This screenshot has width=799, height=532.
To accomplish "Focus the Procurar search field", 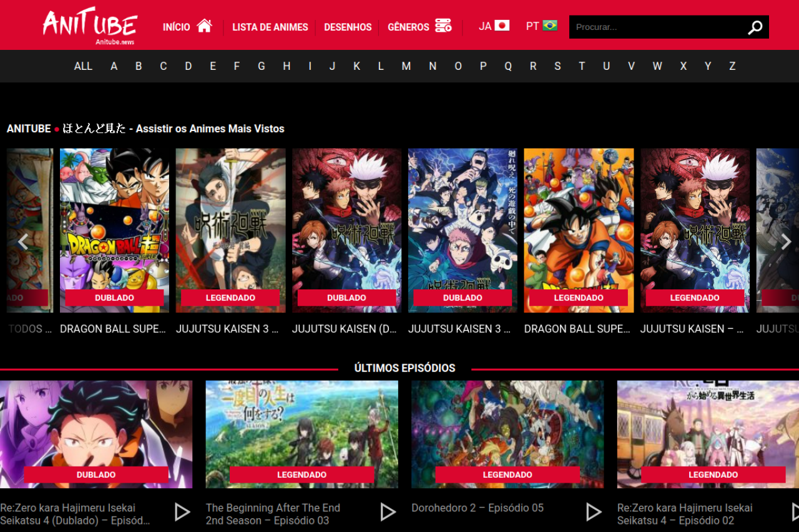I will [655, 27].
